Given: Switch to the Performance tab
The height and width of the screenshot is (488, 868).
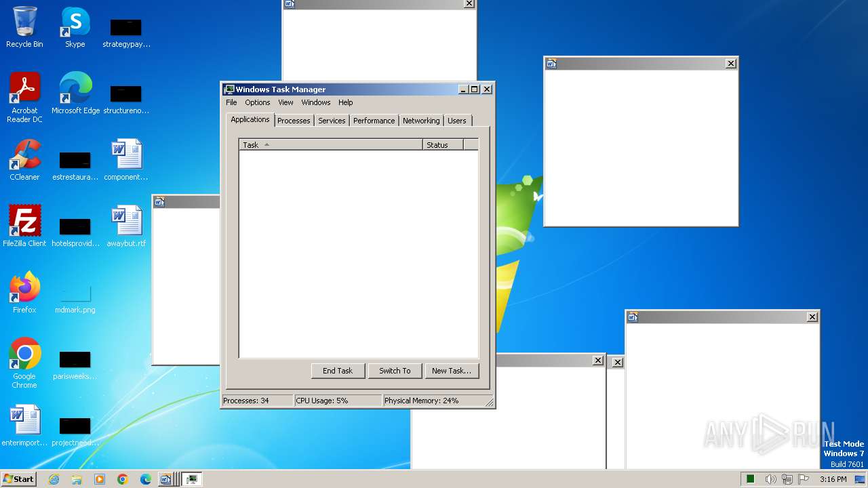Looking at the screenshot, I should [374, 121].
